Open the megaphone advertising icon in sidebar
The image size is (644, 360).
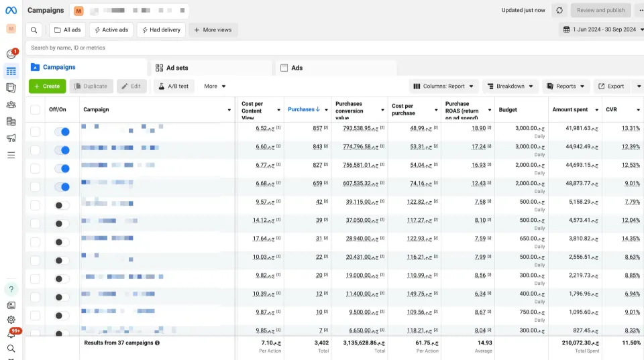[11, 138]
